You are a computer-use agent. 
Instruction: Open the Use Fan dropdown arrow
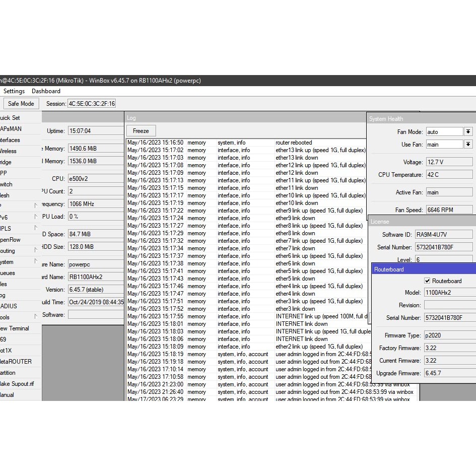[x=468, y=145]
